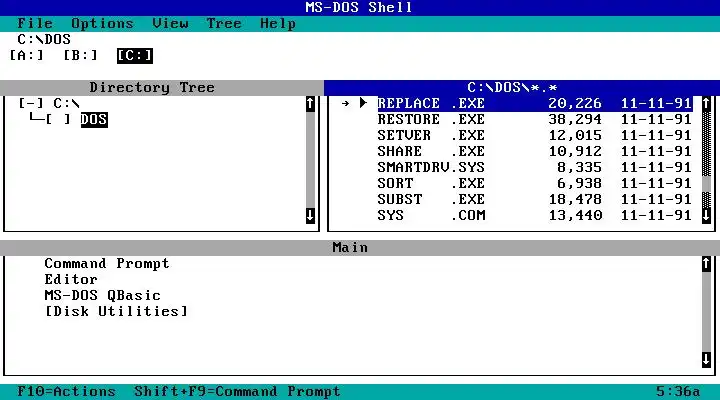Click the 11-11-91 date of SYS.COM
The height and width of the screenshot is (400, 720).
(656, 215)
